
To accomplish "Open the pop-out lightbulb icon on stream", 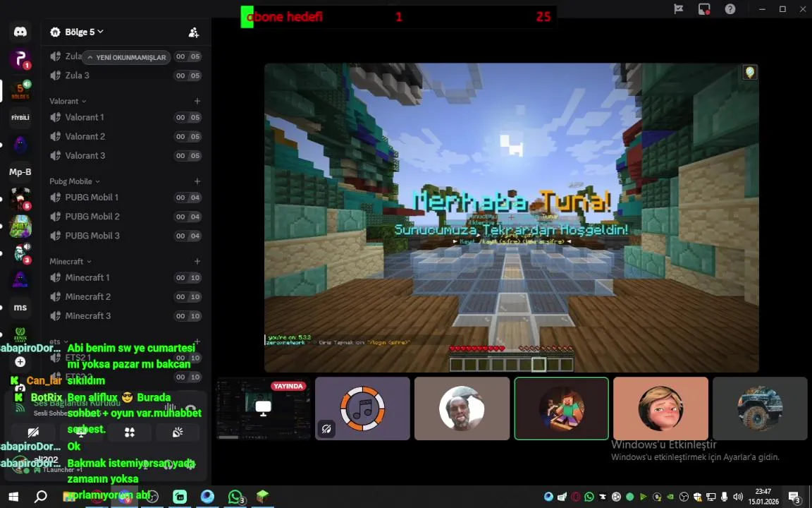I will tap(749, 73).
